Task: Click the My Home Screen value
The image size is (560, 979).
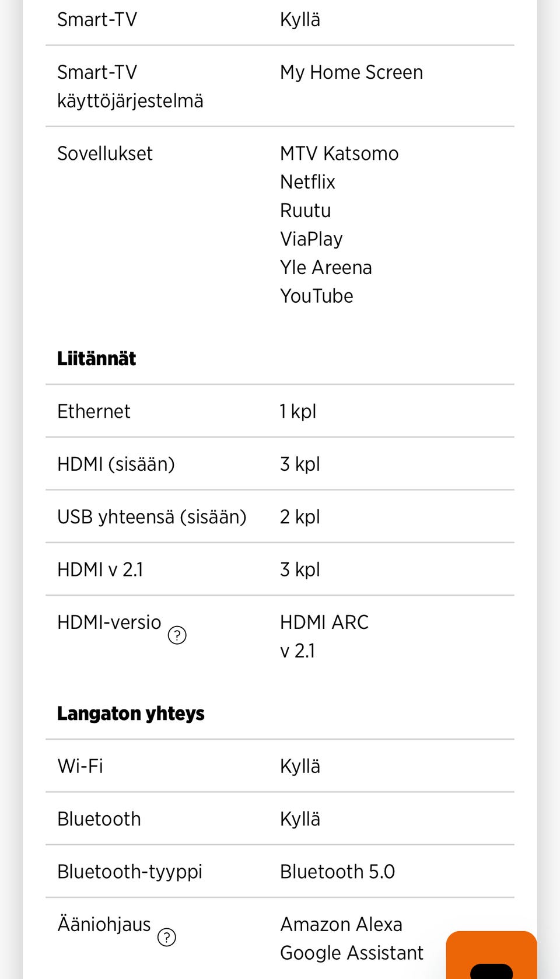Action: (351, 72)
